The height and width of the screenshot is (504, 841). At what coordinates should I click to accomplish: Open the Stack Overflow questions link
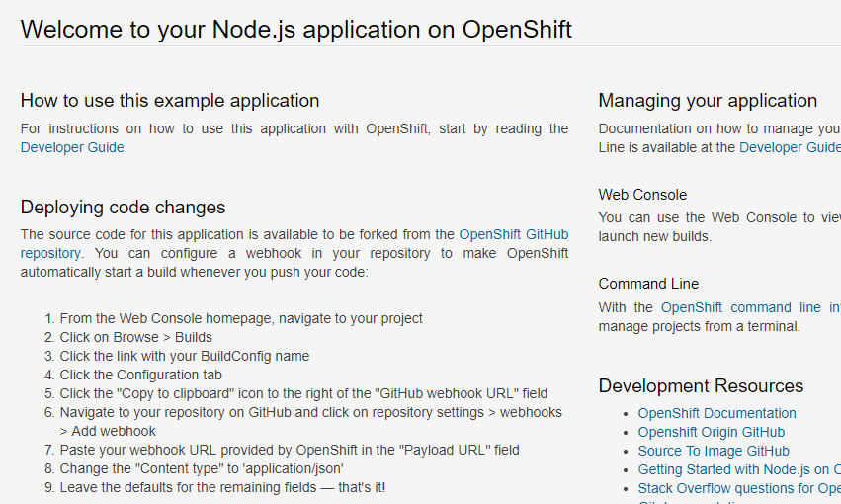(738, 488)
